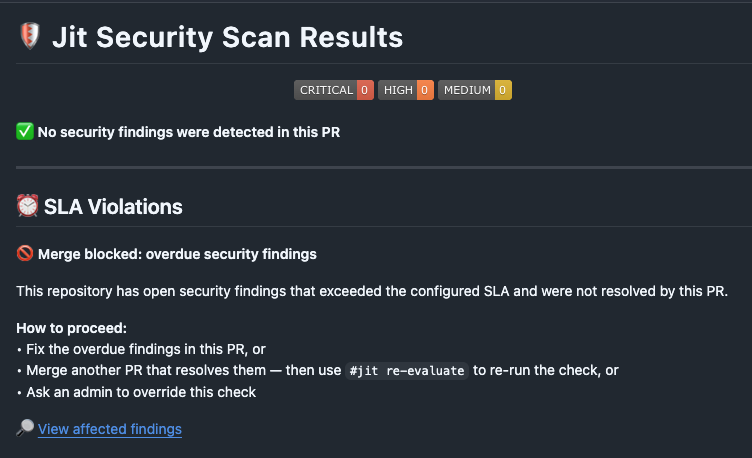This screenshot has width=752, height=458.
Task: Click the How to proceed label
Action: [x=71, y=328]
